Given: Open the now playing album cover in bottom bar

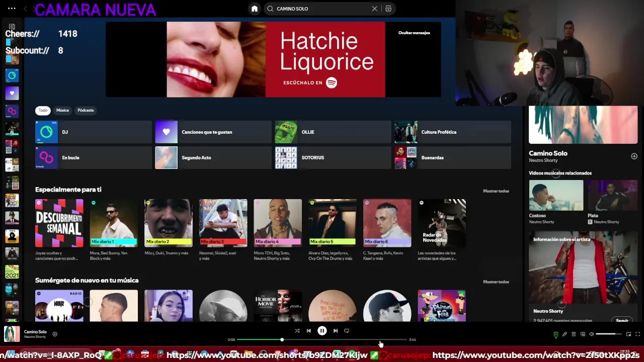Looking at the screenshot, I should click(12, 334).
